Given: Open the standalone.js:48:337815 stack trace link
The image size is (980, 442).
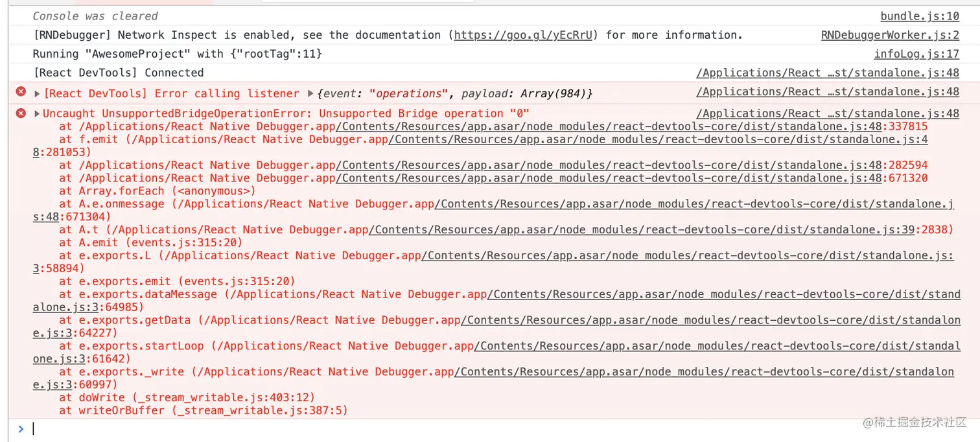Looking at the screenshot, I should pos(631,126).
